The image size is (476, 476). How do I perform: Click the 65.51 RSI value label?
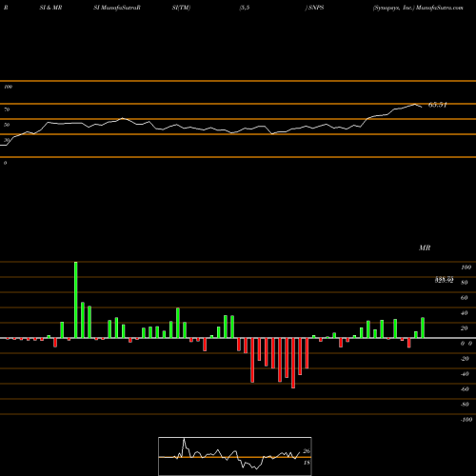point(438,105)
